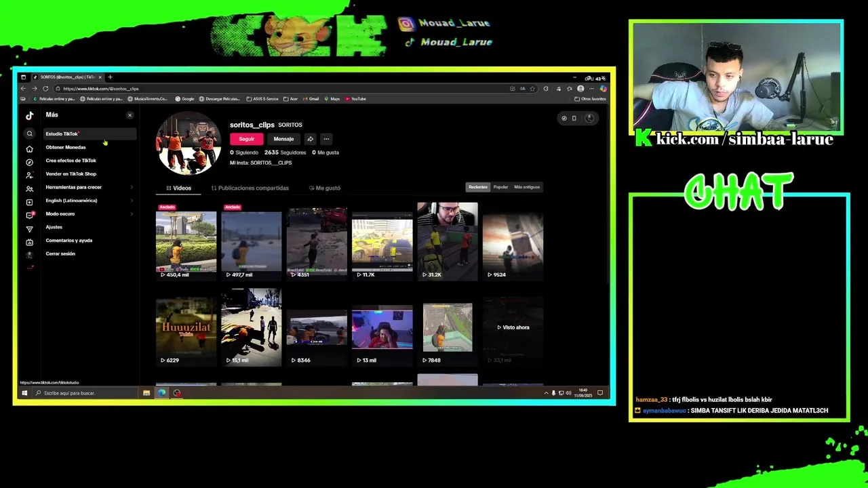
Task: Click Cerrar sesión
Action: point(90,253)
